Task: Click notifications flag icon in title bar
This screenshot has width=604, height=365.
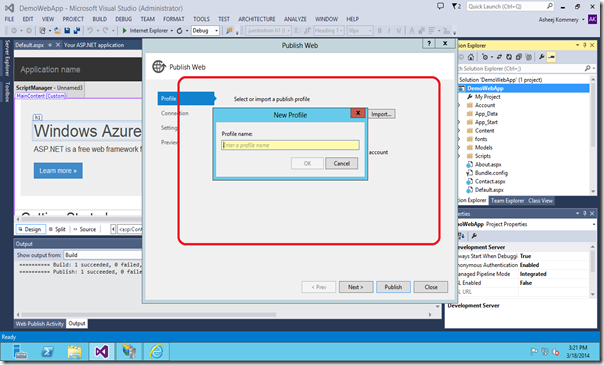Action: (x=456, y=6)
